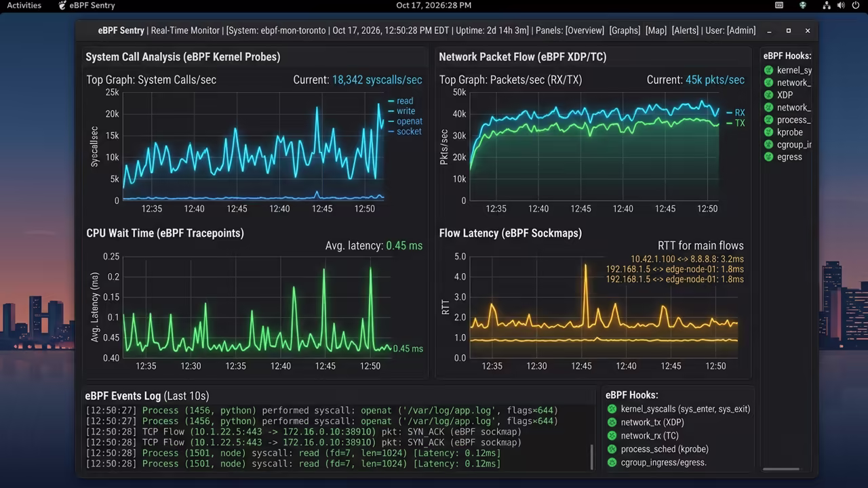The image size is (868, 488).
Task: Switch to the [Graphs] panel
Action: click(625, 30)
